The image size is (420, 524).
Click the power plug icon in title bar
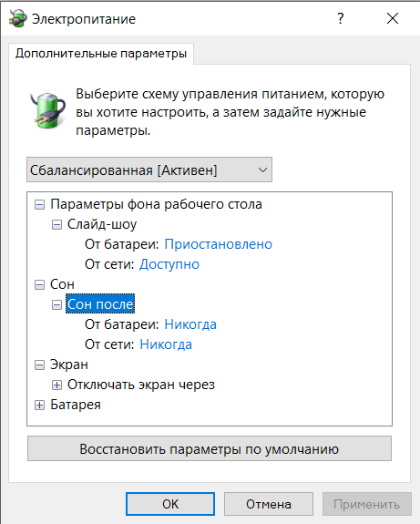[17, 18]
